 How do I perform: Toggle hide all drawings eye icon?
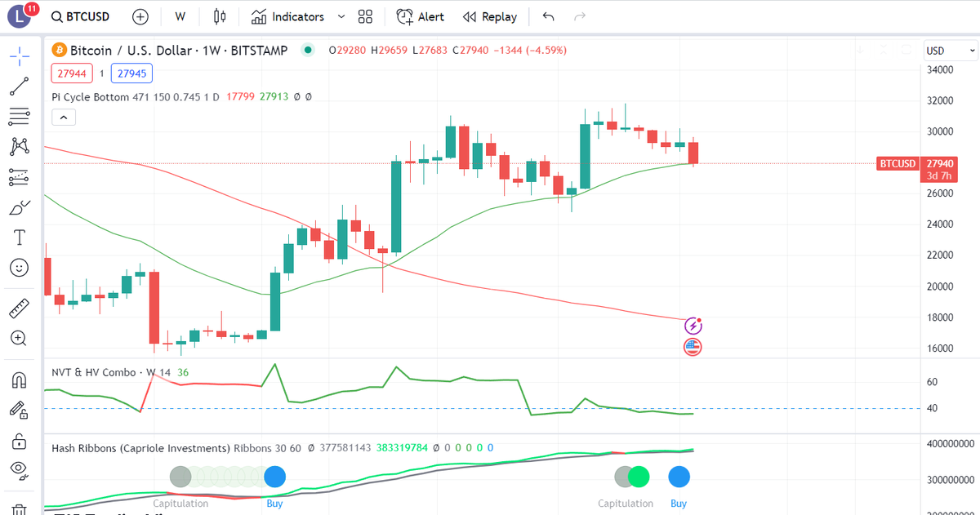point(20,469)
